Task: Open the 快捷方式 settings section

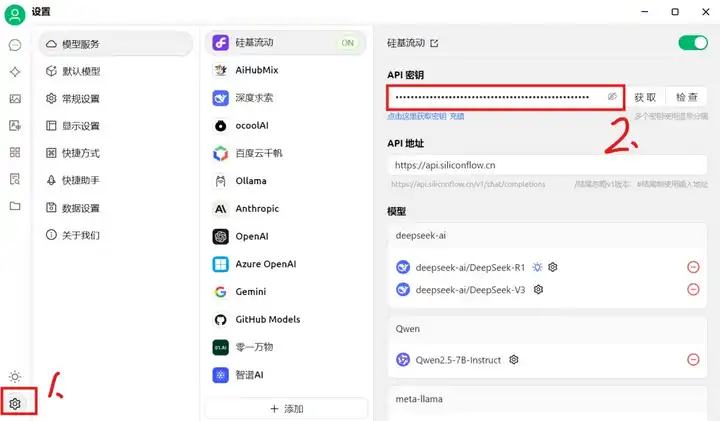Action: click(x=116, y=153)
